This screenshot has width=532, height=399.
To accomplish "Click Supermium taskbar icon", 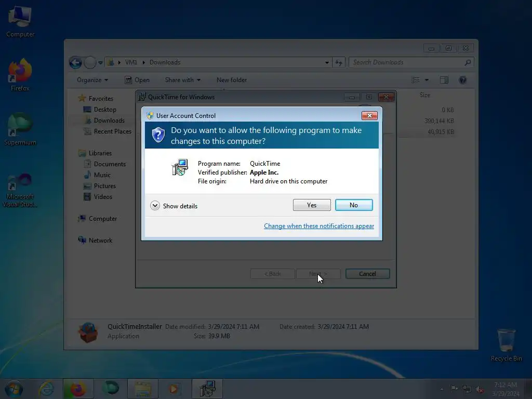I will tap(110, 389).
